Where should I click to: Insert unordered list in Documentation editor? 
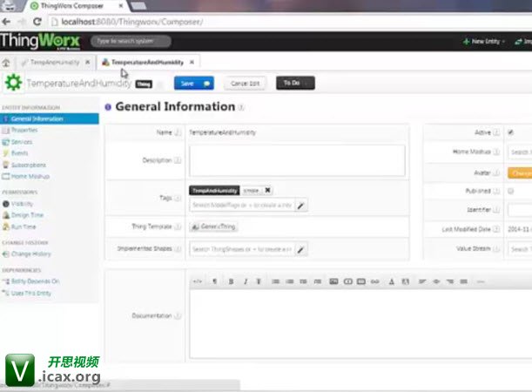tap(275, 281)
